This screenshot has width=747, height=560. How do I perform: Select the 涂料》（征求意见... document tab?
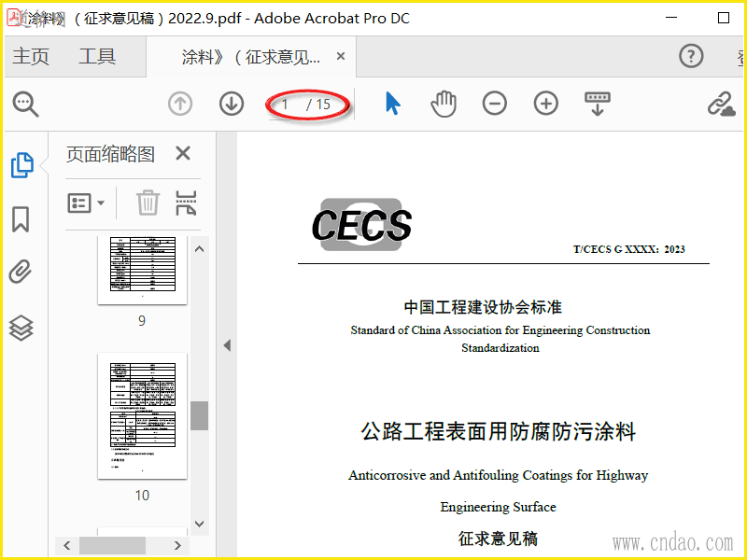[250, 57]
